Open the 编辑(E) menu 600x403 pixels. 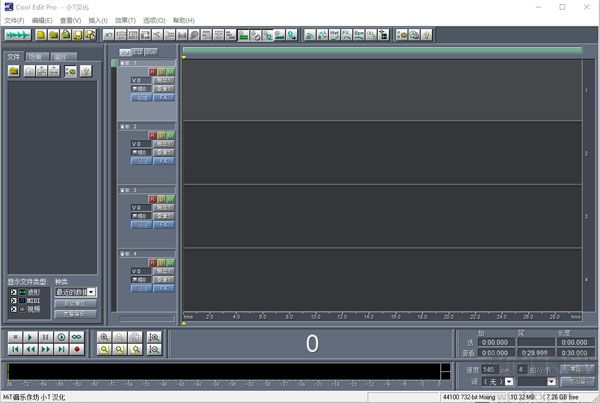tap(42, 20)
